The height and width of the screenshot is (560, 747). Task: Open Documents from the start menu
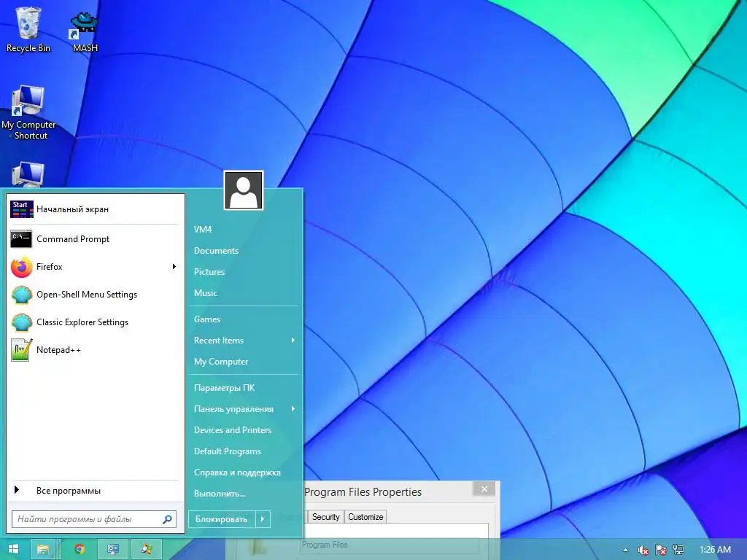216,251
